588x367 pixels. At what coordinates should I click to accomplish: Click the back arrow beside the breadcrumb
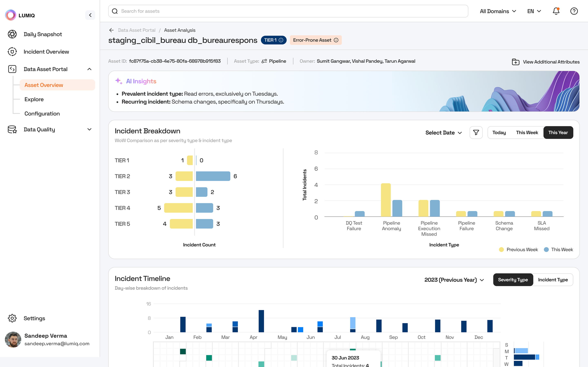point(111,30)
